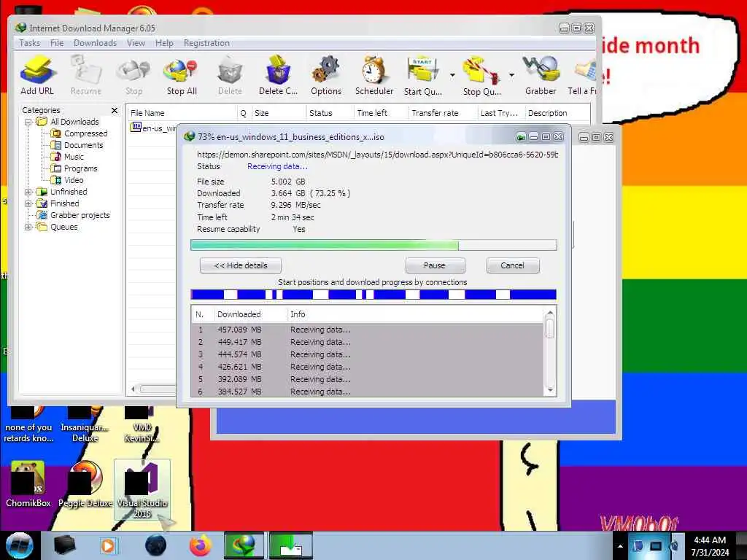
Task: Open the Stop Queue dropdown arrow
Action: [x=511, y=75]
